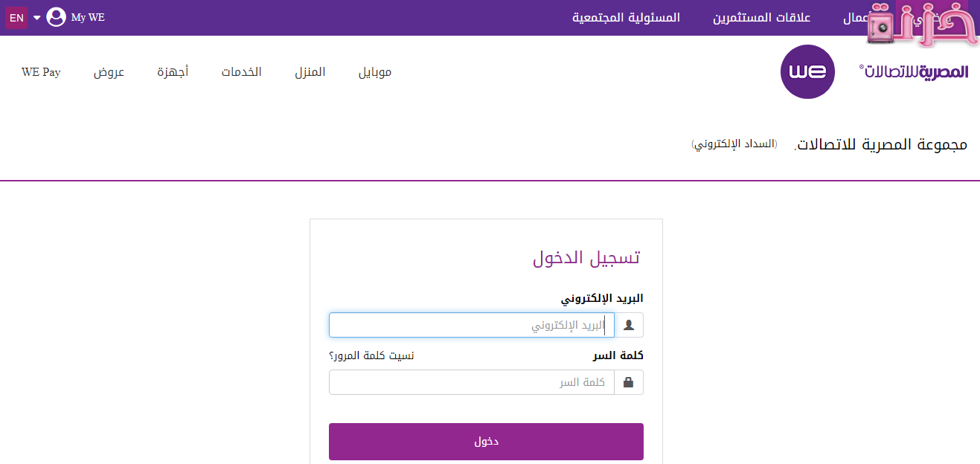The image size is (980, 464).
Task: Open the موبايل menu item
Action: (376, 71)
